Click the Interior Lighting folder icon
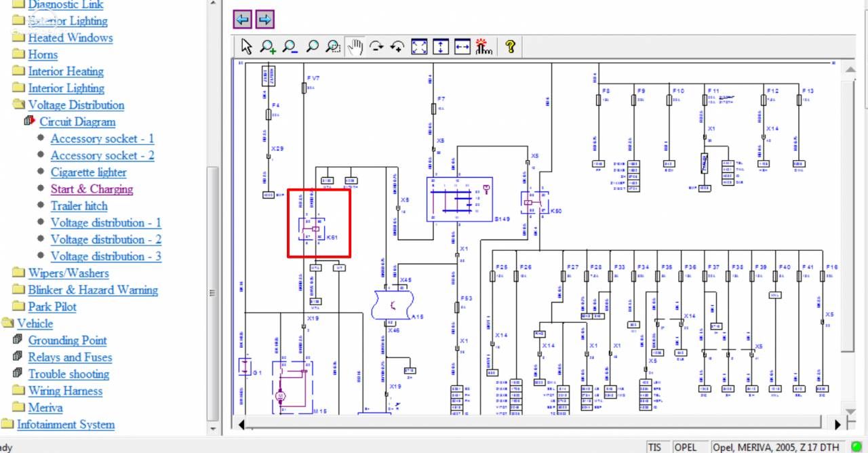Screen dimensions: 868x453 (18, 88)
